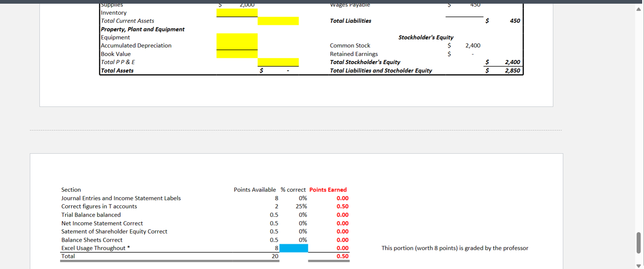Click 'Total Liabilities and Stocholder Equity' label
This screenshot has width=644, height=269.
pyautogui.click(x=381, y=70)
